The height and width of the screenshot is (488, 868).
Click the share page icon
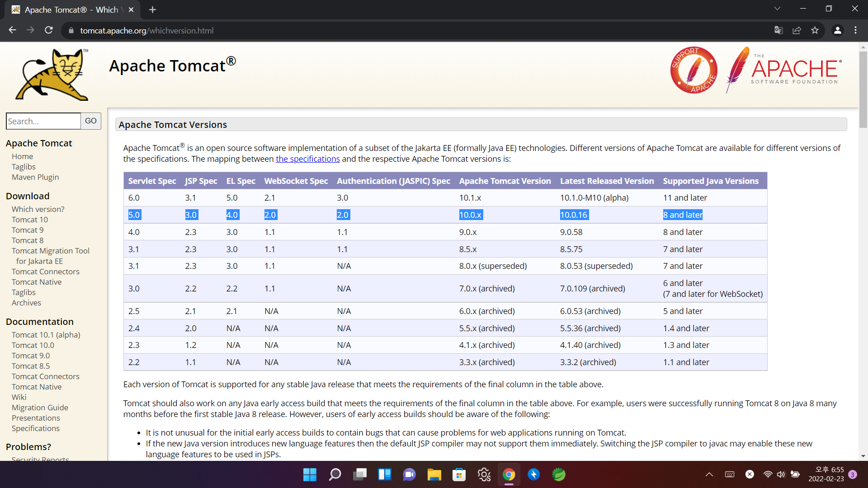pos(797,30)
